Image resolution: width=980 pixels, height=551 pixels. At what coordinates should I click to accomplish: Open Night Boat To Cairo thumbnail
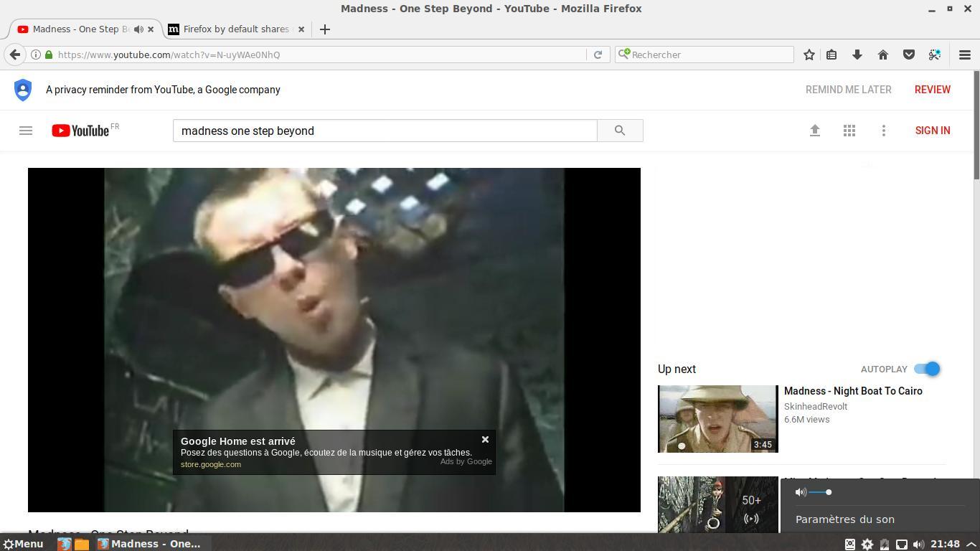(x=717, y=419)
